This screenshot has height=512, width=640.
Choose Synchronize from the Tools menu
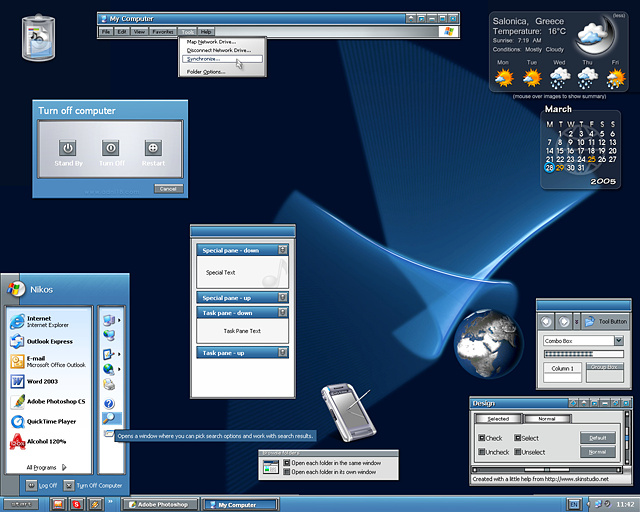(205, 59)
